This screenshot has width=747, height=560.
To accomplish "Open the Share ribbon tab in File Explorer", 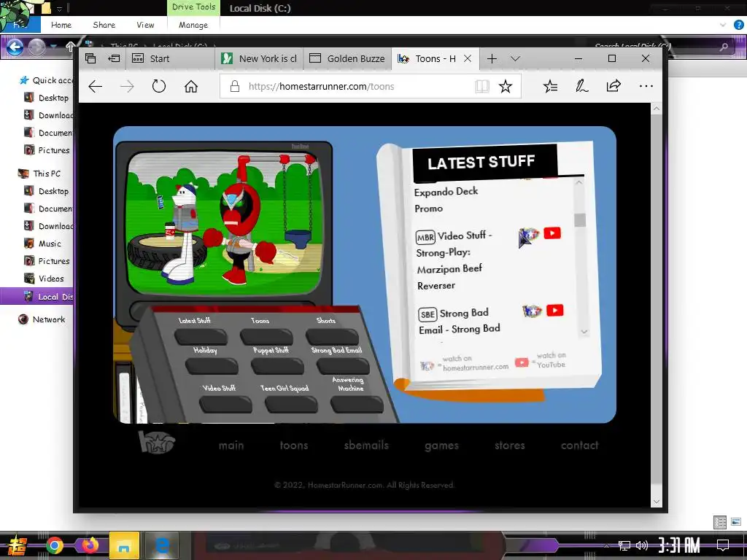I will 104,25.
